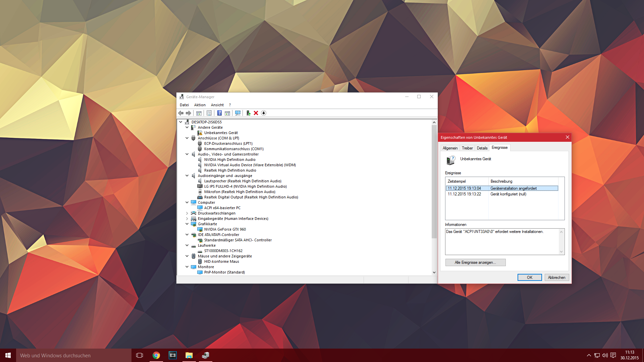Viewport: 644px width, 362px height.
Task: Click Alle Ereignisse anzeigen button
Action: [x=475, y=262]
